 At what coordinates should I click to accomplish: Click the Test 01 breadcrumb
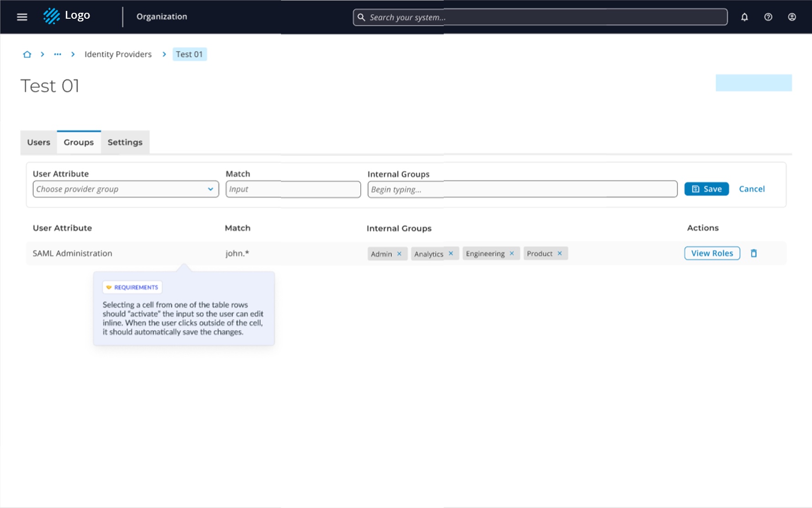tap(190, 54)
